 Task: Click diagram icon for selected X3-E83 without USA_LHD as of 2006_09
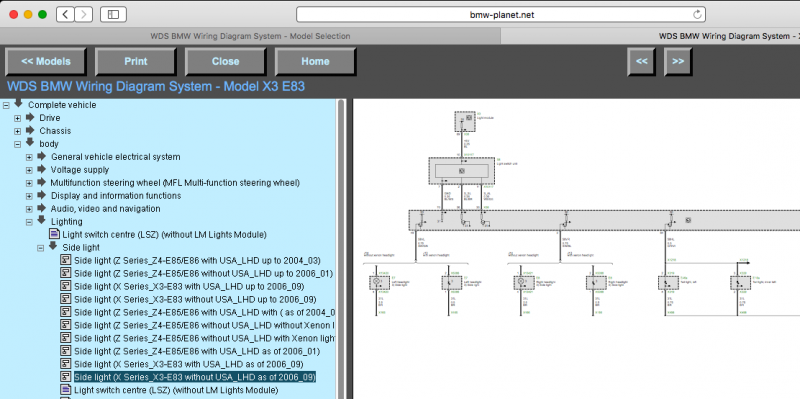tap(65, 377)
